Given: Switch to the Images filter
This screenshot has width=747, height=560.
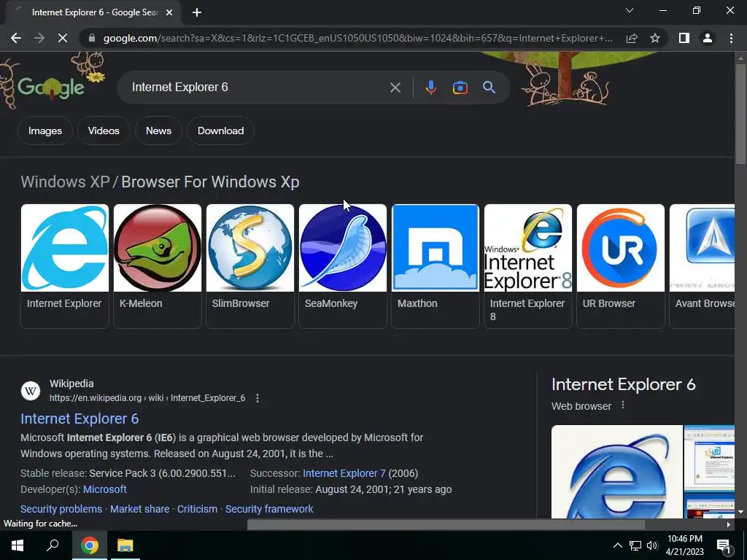Looking at the screenshot, I should [x=45, y=131].
